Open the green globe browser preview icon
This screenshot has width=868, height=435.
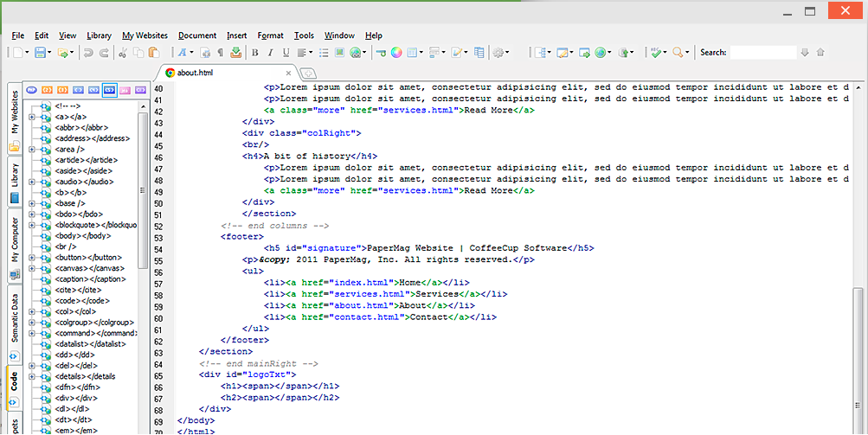(600, 53)
